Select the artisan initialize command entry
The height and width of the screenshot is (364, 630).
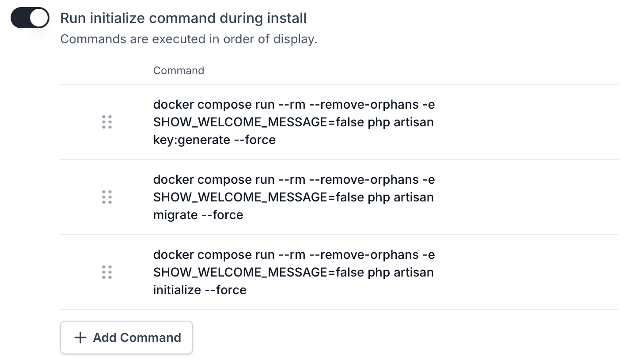click(x=293, y=272)
